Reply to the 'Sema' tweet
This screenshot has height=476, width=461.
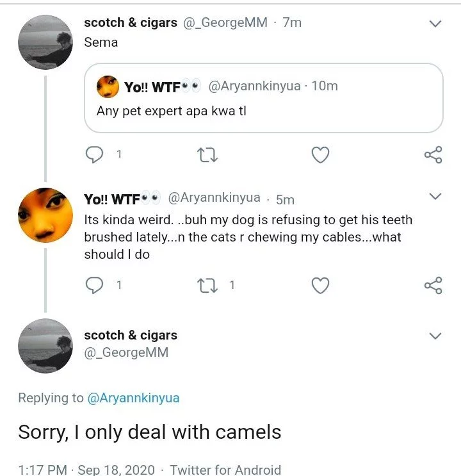[x=94, y=154]
